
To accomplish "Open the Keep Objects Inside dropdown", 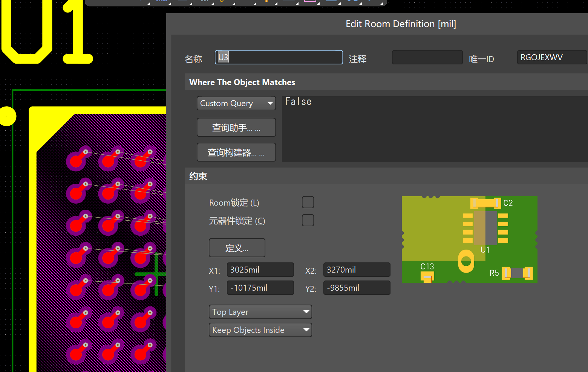I will [260, 330].
